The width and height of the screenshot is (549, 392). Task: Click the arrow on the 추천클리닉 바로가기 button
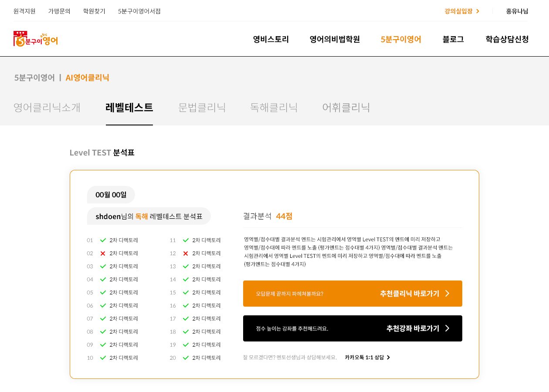pyautogui.click(x=447, y=293)
